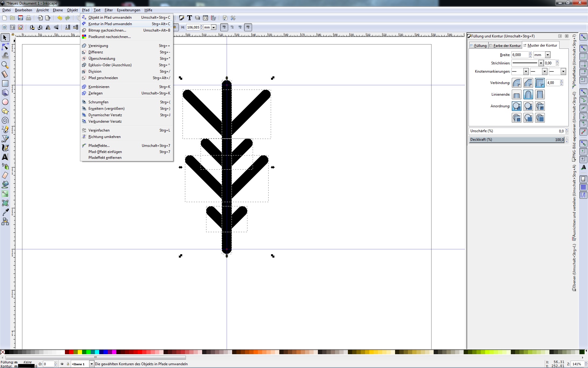Screen dimensions: 588x368
Task: Click the Undo arrow icon
Action: [x=59, y=18]
